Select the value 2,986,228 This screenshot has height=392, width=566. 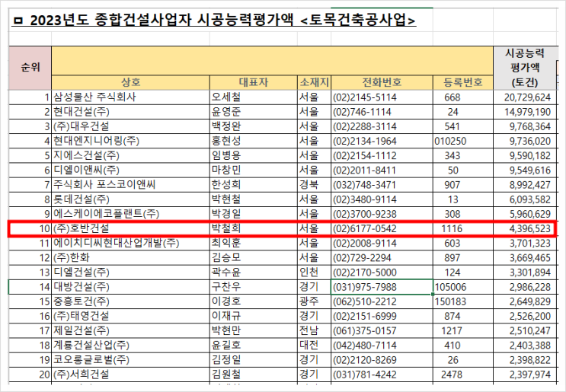[x=525, y=287]
